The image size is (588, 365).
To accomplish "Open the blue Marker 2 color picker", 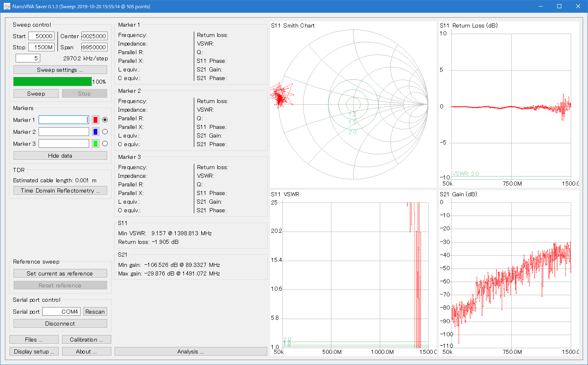I will 95,132.
